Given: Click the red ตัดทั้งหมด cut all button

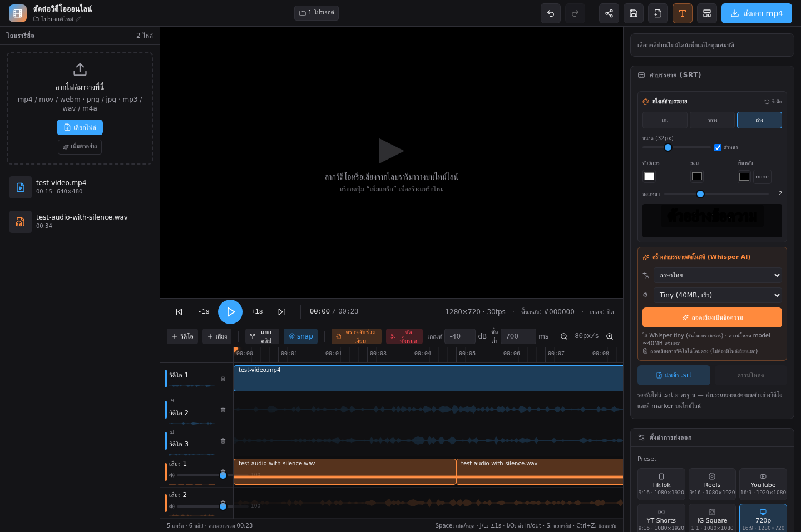Looking at the screenshot, I should tap(404, 336).
